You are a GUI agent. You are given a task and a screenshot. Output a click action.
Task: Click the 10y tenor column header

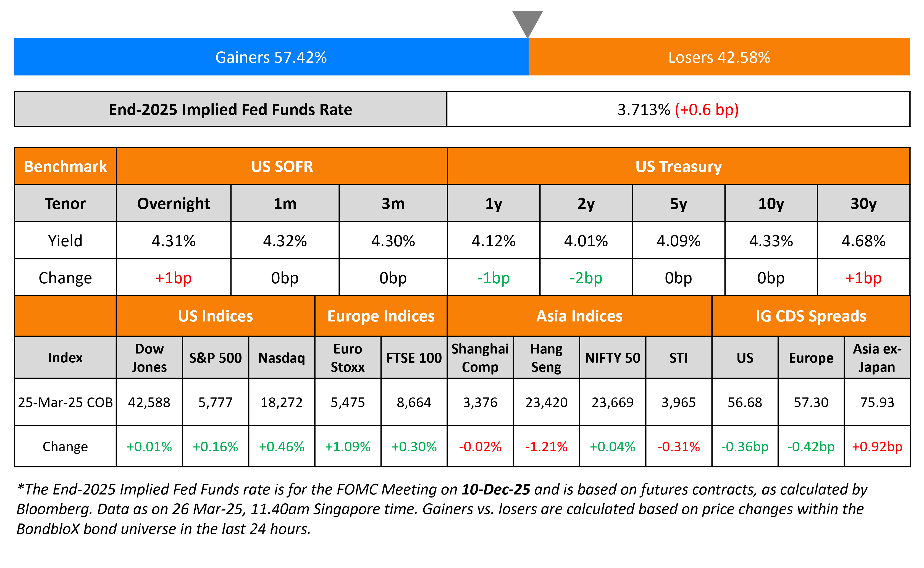click(x=771, y=203)
